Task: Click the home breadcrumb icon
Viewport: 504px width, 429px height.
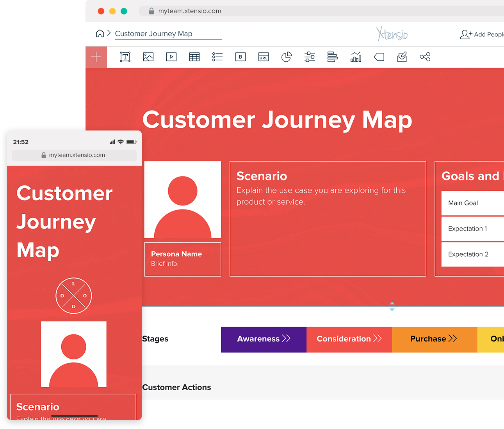Action: click(x=100, y=33)
